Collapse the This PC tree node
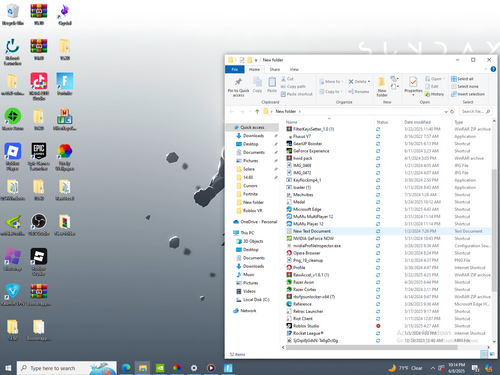The width and height of the screenshot is (500, 375). pos(230,233)
